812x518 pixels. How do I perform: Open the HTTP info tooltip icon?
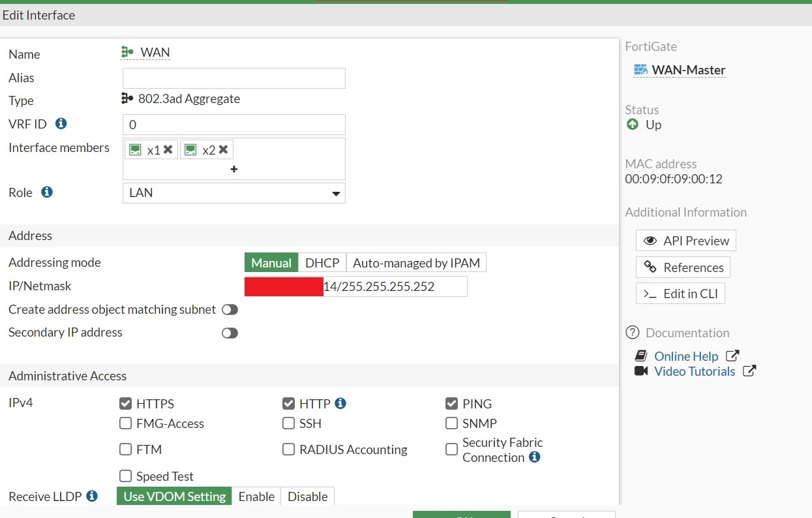click(340, 403)
